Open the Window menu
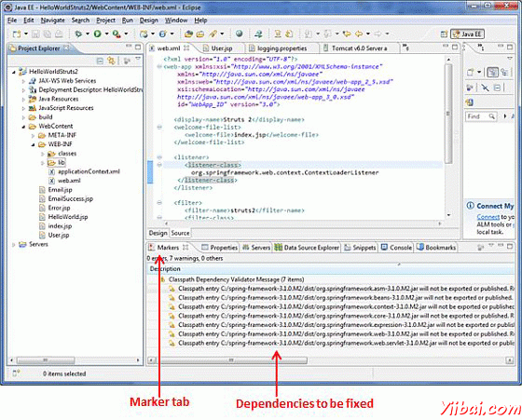 [176, 20]
